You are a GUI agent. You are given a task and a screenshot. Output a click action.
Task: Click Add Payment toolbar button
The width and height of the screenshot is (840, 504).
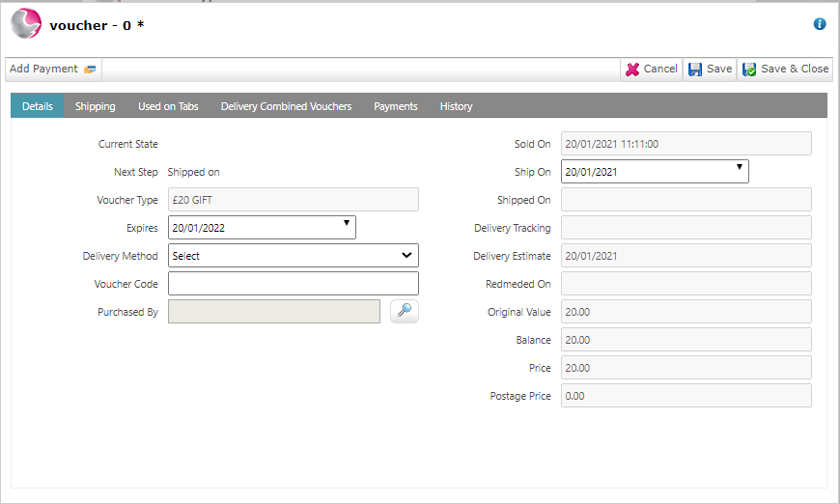point(53,70)
